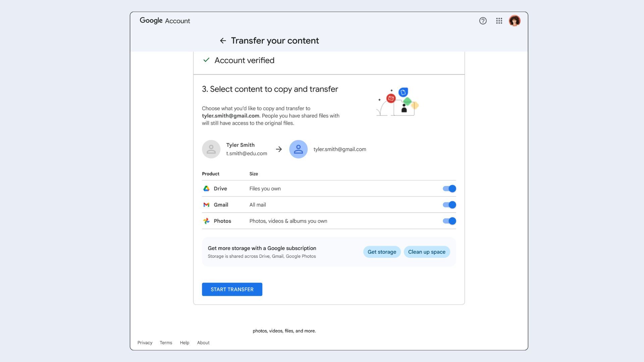Click the blue destination account avatar
Viewport: 644px width, 362px height.
point(298,149)
